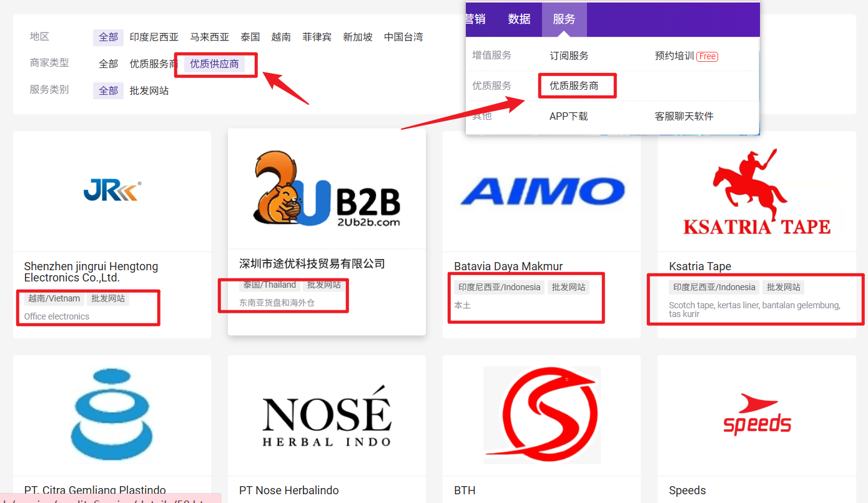
Task: Click the NOSÉ Herbal Indo logo
Action: point(327,416)
